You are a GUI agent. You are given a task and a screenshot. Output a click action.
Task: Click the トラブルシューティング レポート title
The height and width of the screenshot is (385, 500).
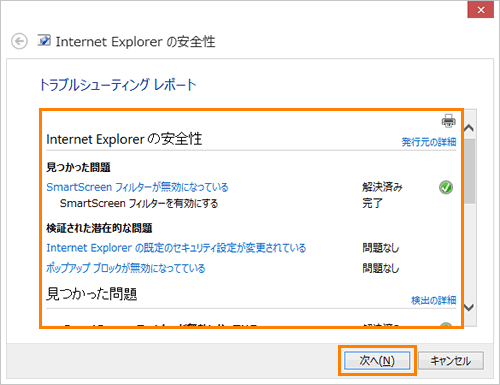coord(118,85)
